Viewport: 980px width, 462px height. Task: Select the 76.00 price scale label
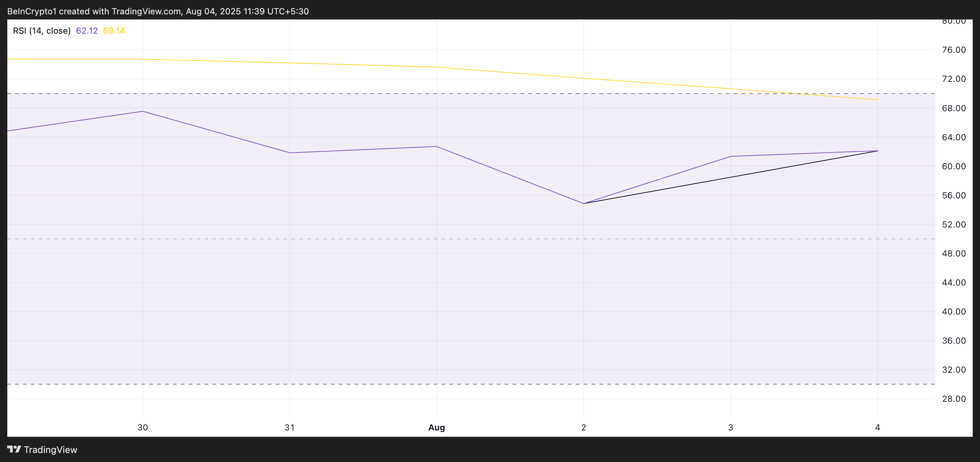[x=955, y=50]
